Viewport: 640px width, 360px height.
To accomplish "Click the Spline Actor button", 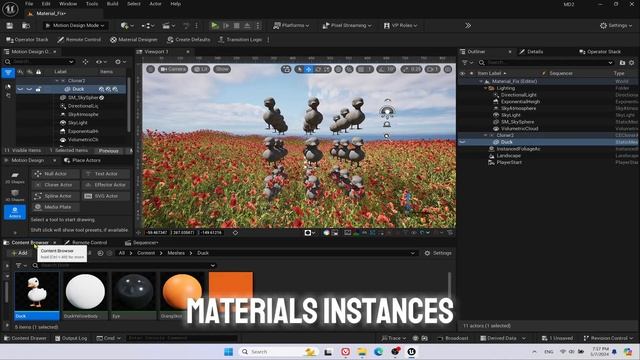I will point(56,196).
